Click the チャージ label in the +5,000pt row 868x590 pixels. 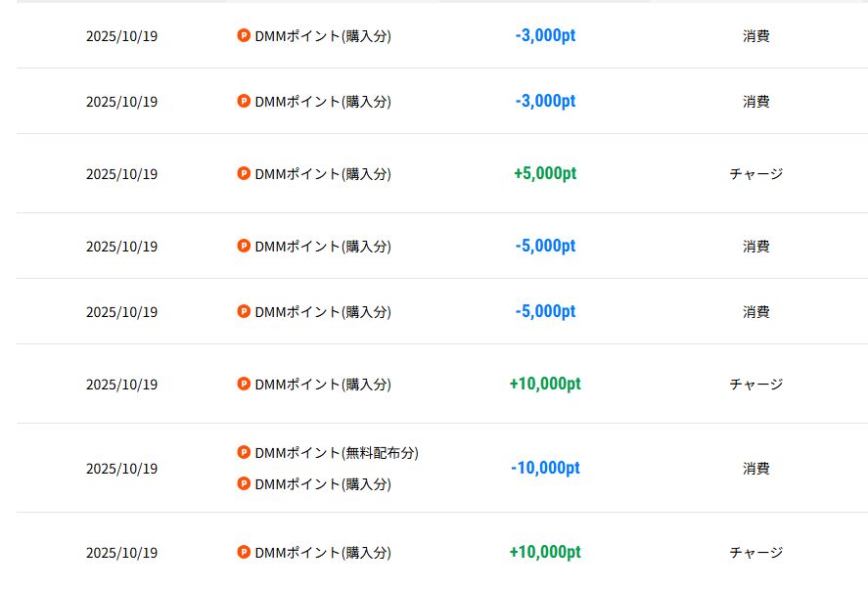[755, 173]
